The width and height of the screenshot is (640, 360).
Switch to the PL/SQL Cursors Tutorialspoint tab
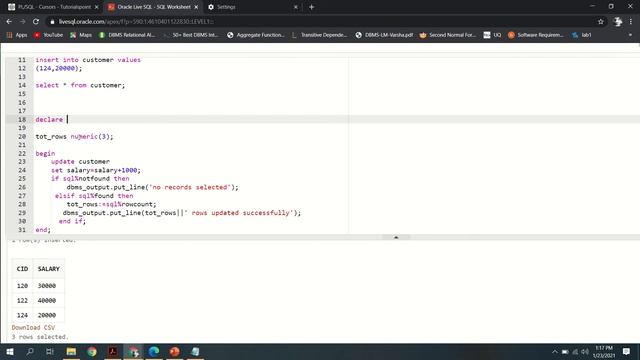(x=53, y=7)
